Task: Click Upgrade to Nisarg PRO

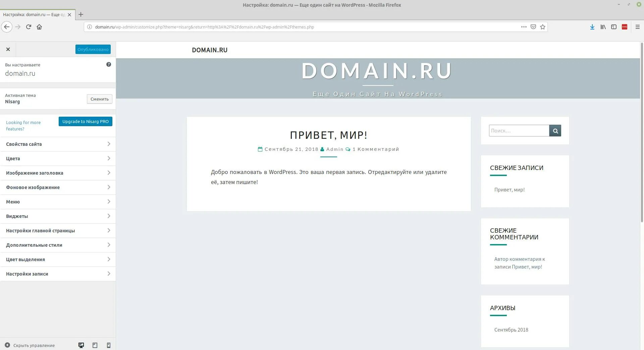Action: [86, 121]
